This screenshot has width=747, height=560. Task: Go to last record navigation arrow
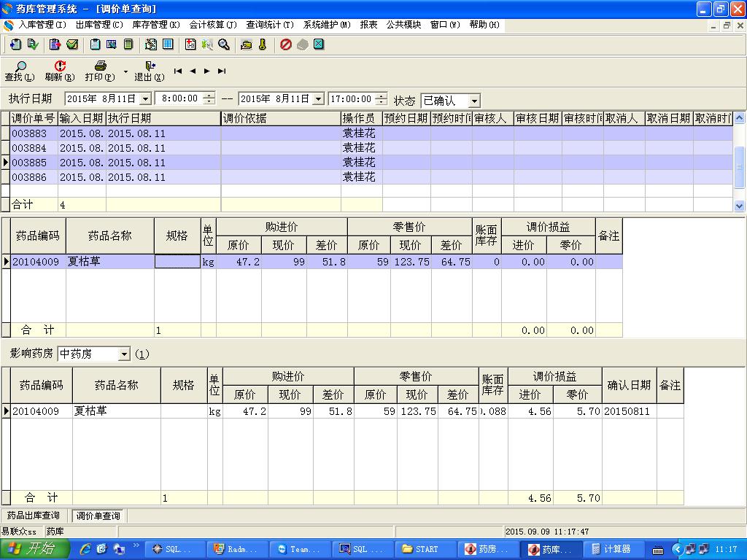222,71
